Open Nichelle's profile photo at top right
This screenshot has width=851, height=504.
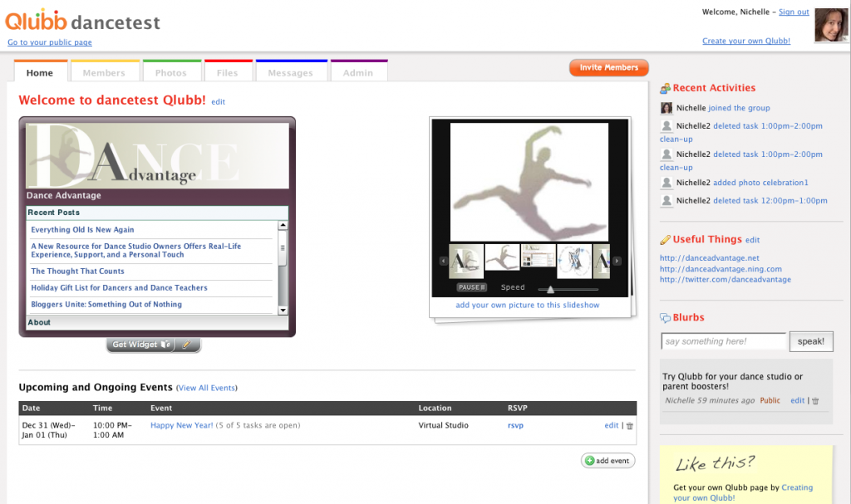[x=830, y=25]
